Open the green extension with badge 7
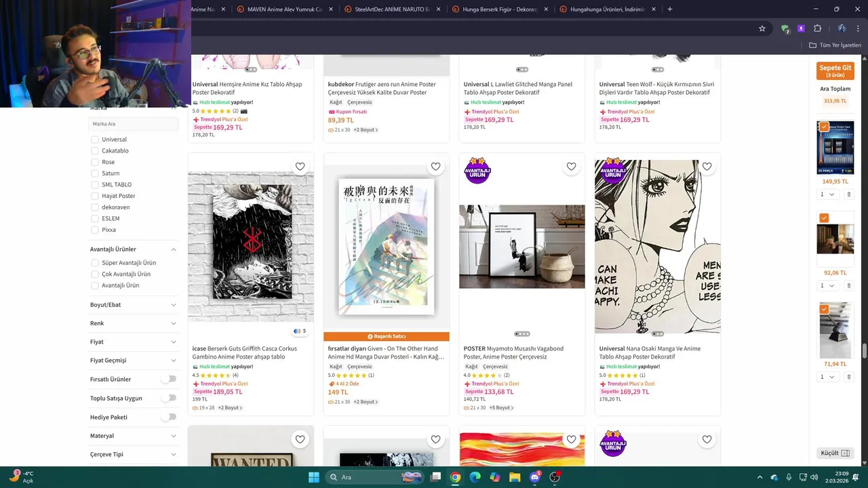This screenshot has height=488, width=868. [785, 28]
